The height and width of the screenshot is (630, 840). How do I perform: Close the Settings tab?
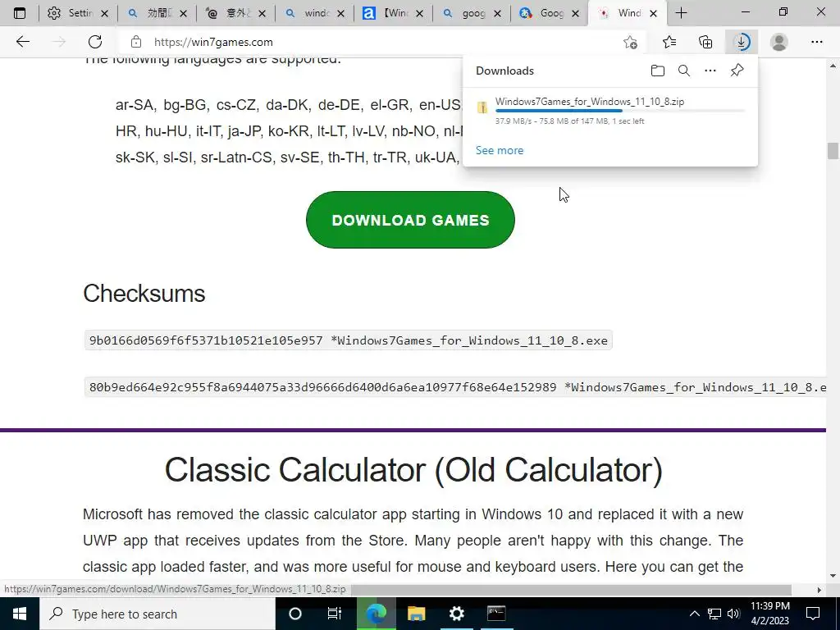tap(104, 13)
